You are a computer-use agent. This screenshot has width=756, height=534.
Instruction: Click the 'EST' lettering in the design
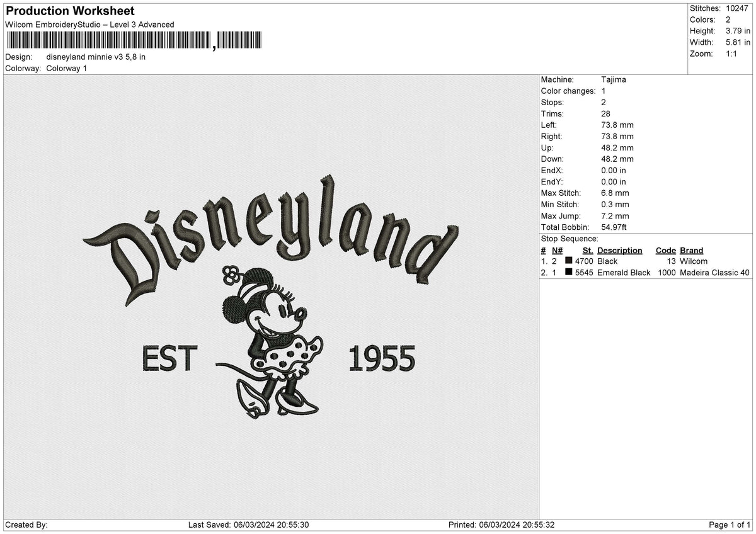170,359
